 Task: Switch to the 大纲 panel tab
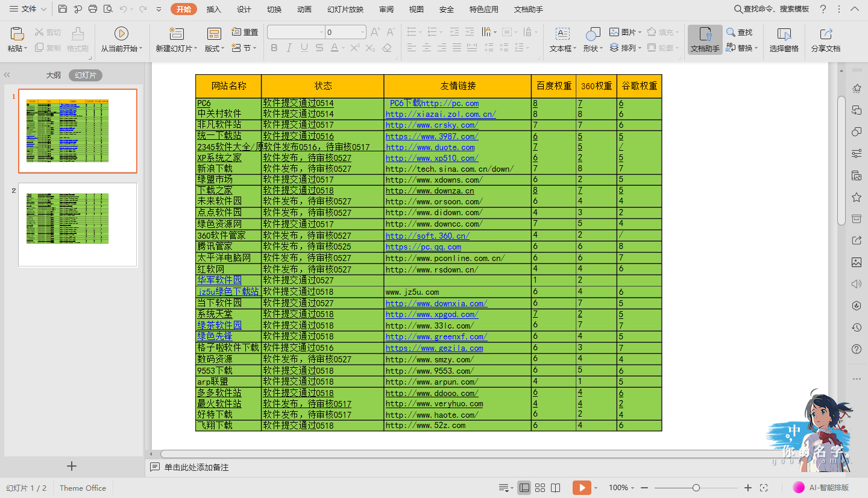pos(54,75)
